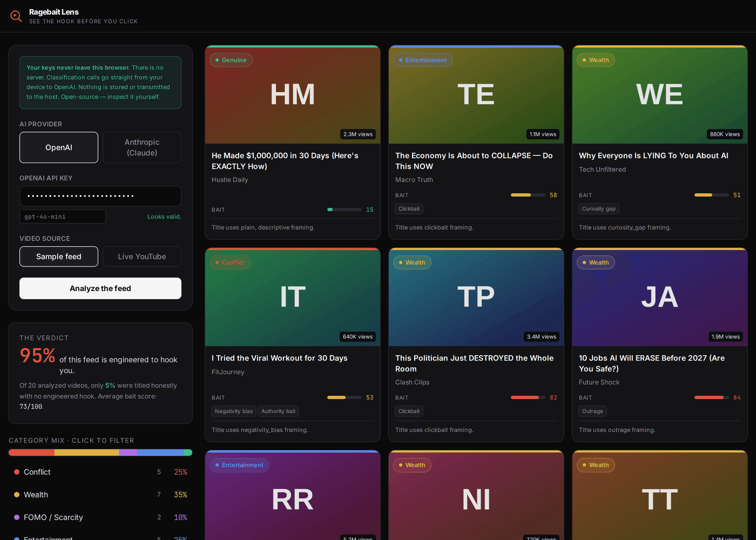Open title 'He Made $1,000,000 in 30 Days'
756x540 pixels.
tap(285, 161)
